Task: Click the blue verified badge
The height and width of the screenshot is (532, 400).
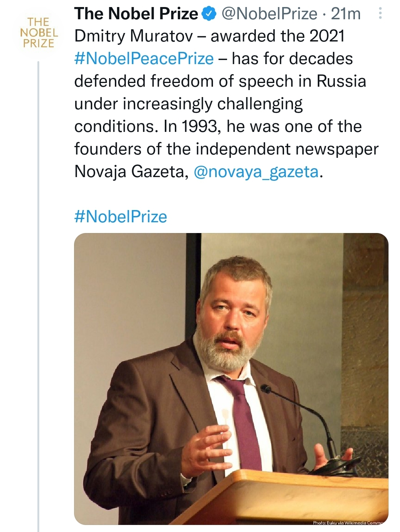Action: pyautogui.click(x=209, y=14)
